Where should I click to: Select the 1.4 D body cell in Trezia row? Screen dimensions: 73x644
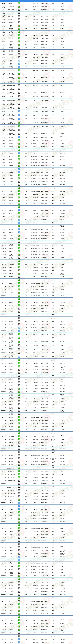(53, 277)
